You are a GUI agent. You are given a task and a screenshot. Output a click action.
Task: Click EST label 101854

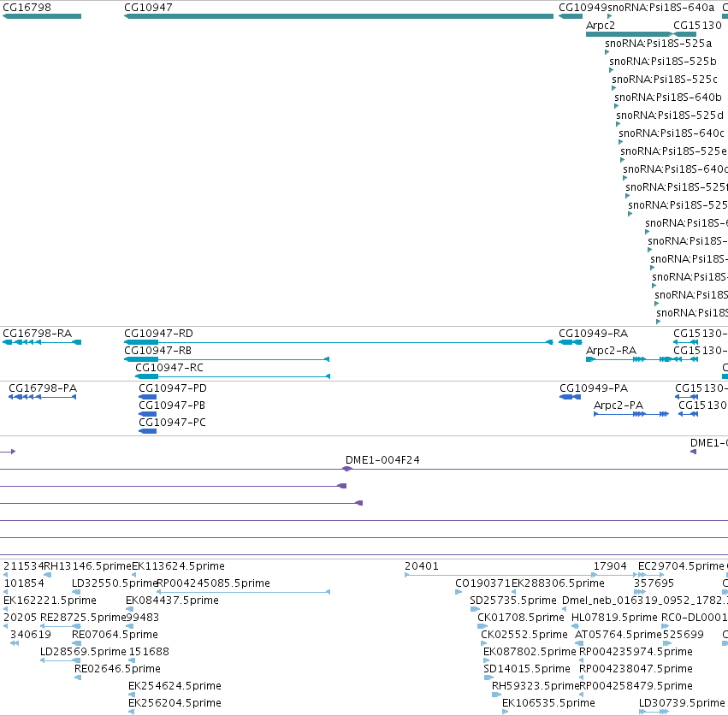24,583
